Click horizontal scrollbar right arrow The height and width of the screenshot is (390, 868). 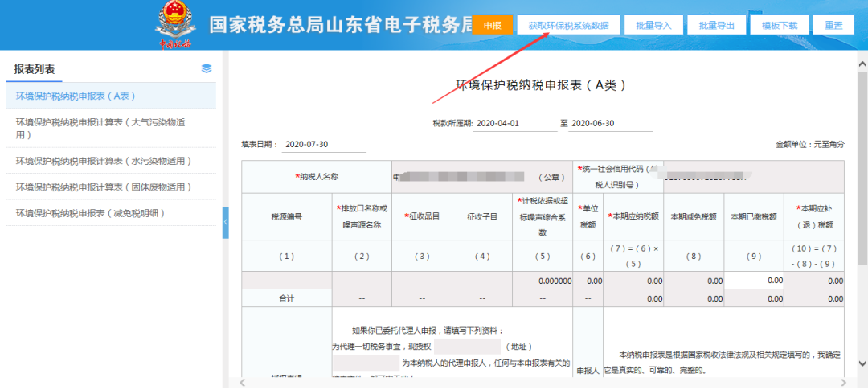[x=844, y=382]
